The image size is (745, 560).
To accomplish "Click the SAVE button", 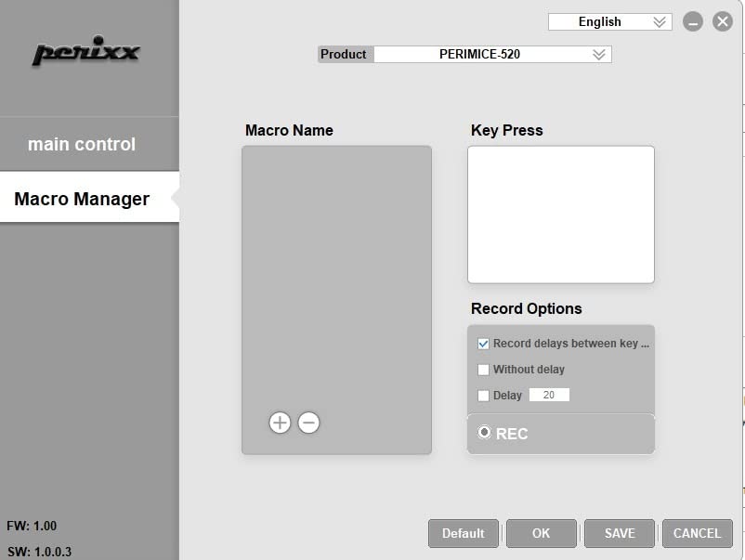I will point(620,533).
